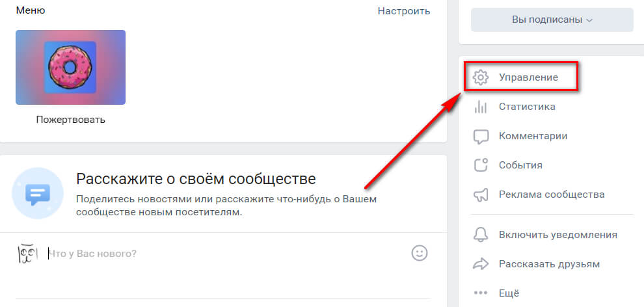
Task: Click the Пожертвовать label
Action: click(x=71, y=120)
